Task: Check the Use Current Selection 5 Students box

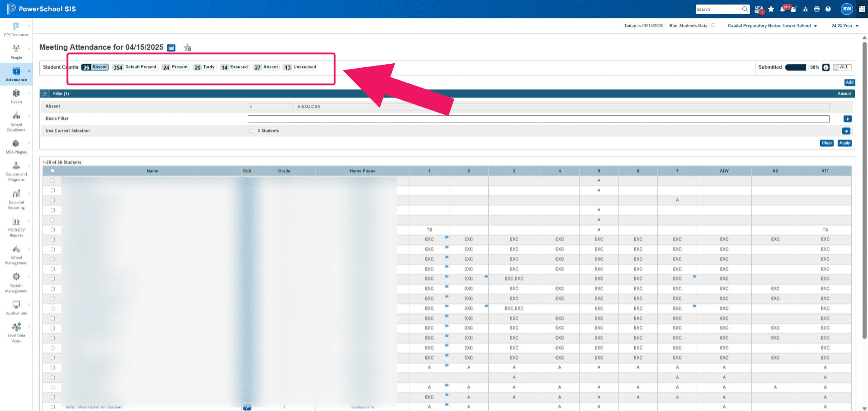Action: (251, 131)
